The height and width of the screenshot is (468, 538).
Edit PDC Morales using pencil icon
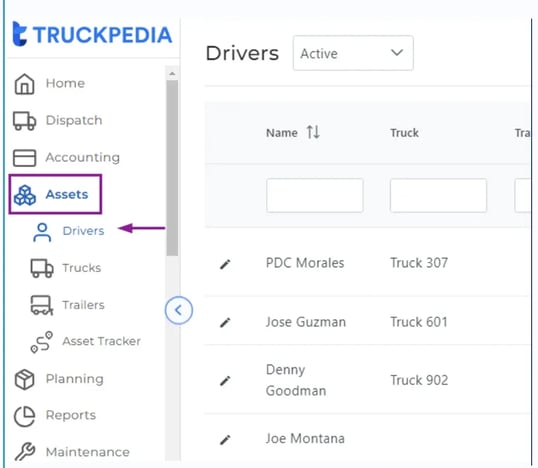tap(225, 264)
